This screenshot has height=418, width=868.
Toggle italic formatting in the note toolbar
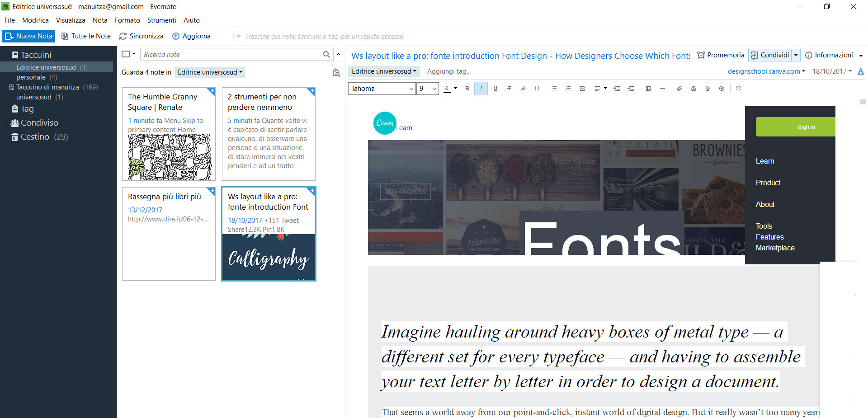pos(481,89)
